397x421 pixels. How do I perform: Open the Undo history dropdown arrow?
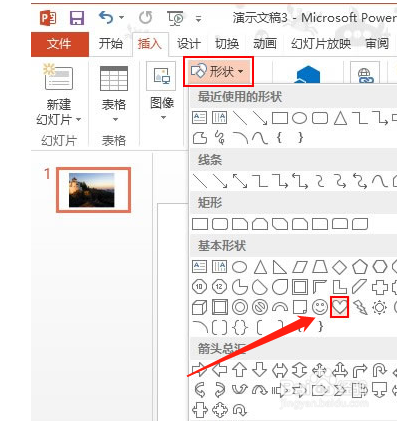click(x=121, y=17)
